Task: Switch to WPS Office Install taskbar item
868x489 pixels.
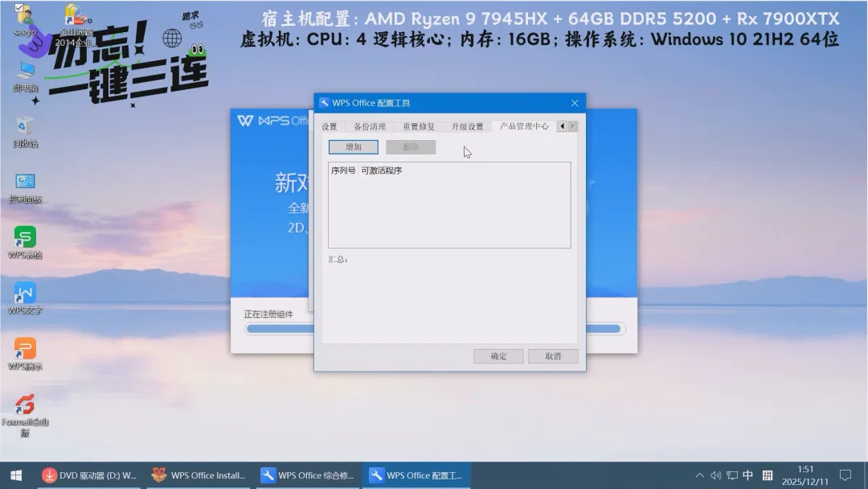Action: (199, 475)
